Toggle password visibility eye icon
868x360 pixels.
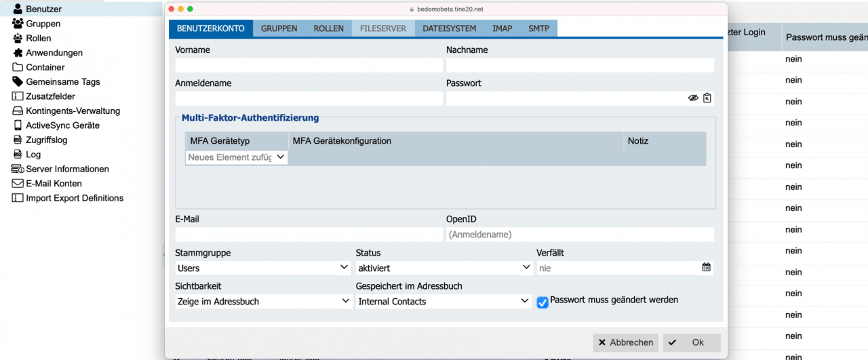693,98
